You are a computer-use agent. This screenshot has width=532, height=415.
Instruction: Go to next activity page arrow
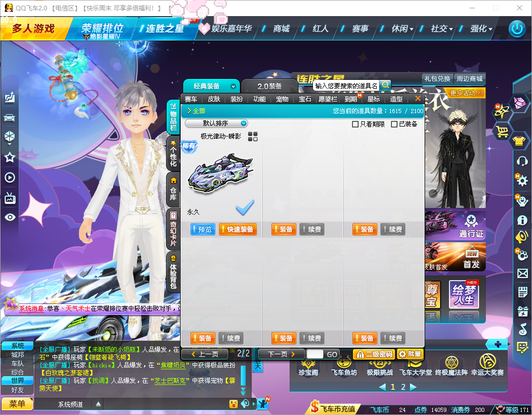(x=413, y=387)
